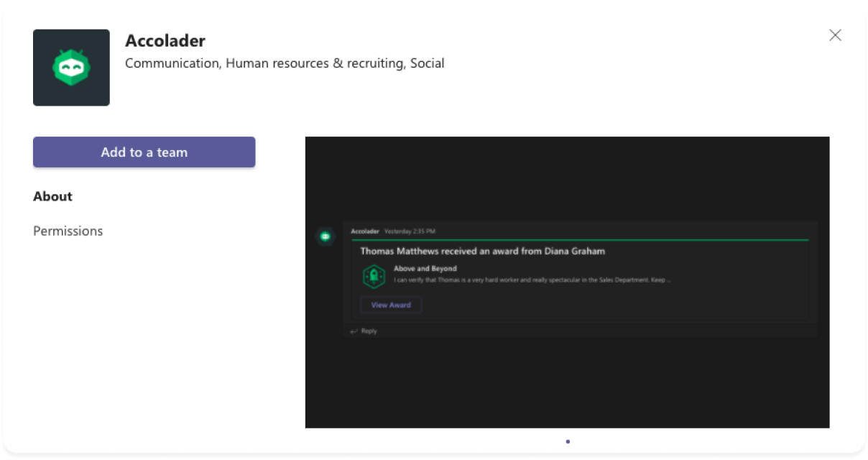Image resolution: width=868 pixels, height=460 pixels.
Task: Click the Accolader app title heading
Action: [165, 40]
